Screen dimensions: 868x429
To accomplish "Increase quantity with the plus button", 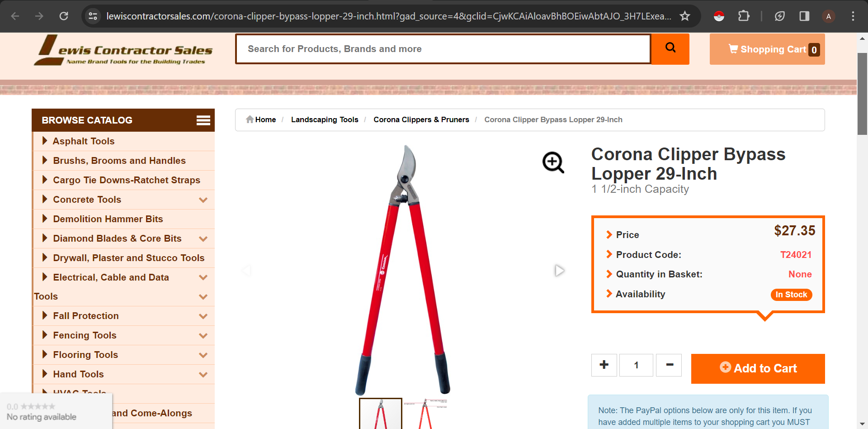I will [x=604, y=365].
